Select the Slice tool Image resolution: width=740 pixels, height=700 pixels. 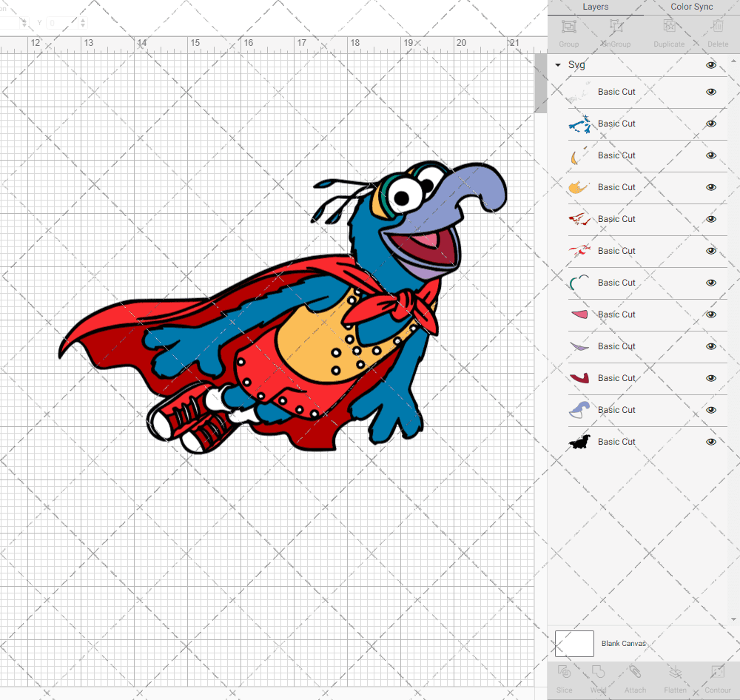pyautogui.click(x=564, y=671)
